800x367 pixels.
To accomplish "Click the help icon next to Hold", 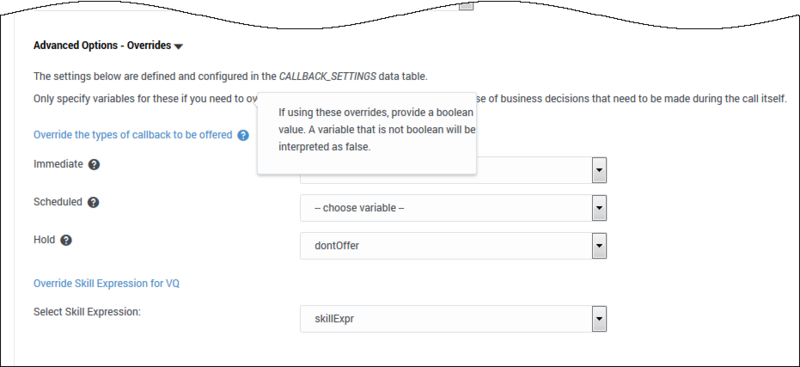I will [x=66, y=240].
